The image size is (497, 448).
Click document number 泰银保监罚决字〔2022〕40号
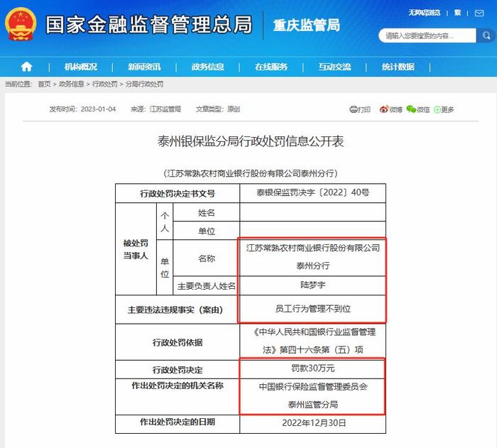tap(313, 192)
